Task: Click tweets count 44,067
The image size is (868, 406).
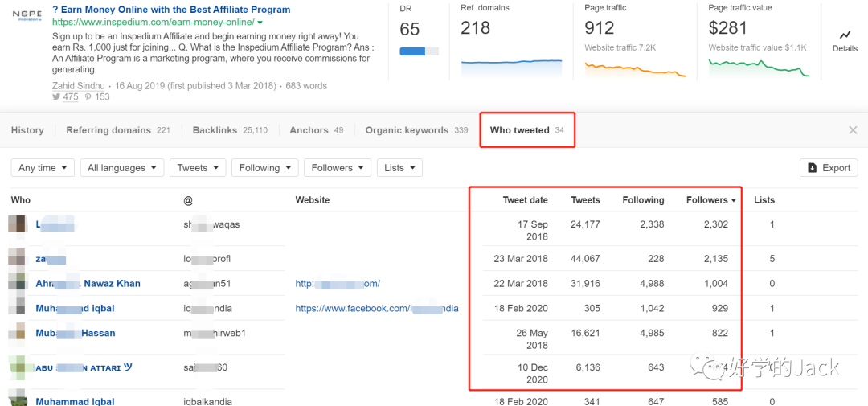Action: pos(585,259)
